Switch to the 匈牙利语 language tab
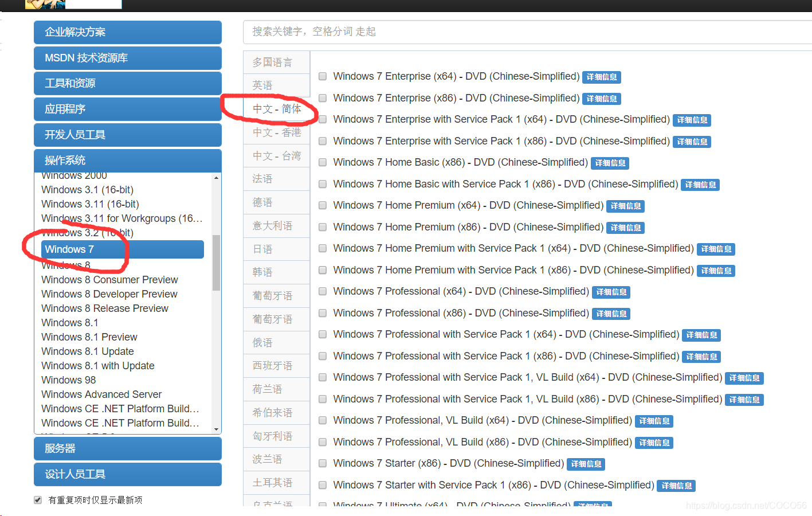 coord(277,436)
